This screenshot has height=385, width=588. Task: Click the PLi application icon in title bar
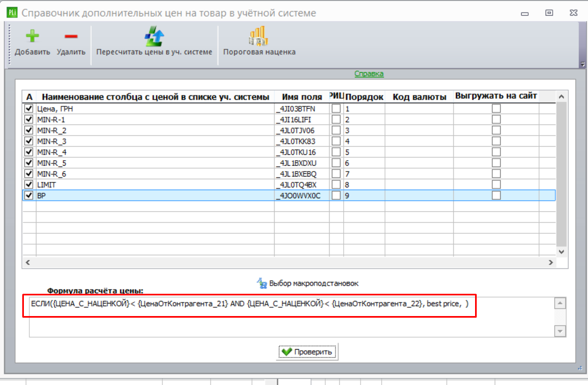(x=11, y=12)
